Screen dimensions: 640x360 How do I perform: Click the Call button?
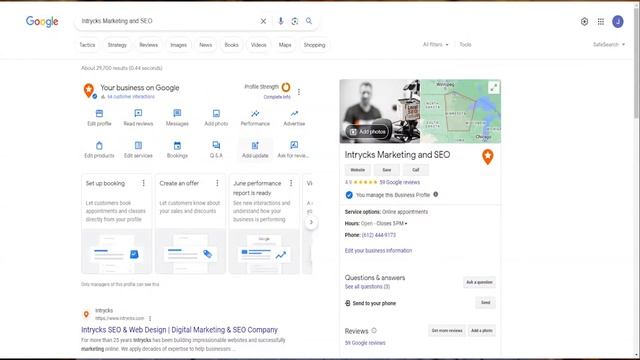[416, 170]
